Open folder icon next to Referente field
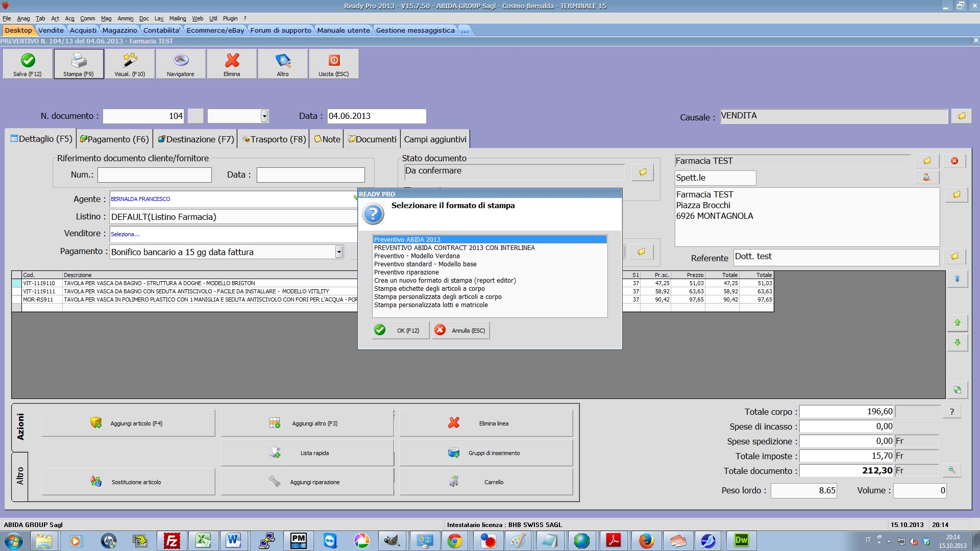 954,257
